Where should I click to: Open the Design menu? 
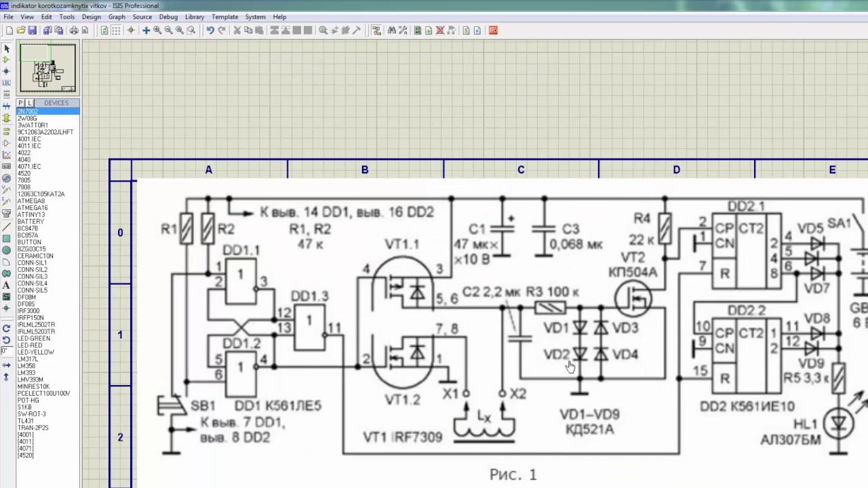point(91,17)
